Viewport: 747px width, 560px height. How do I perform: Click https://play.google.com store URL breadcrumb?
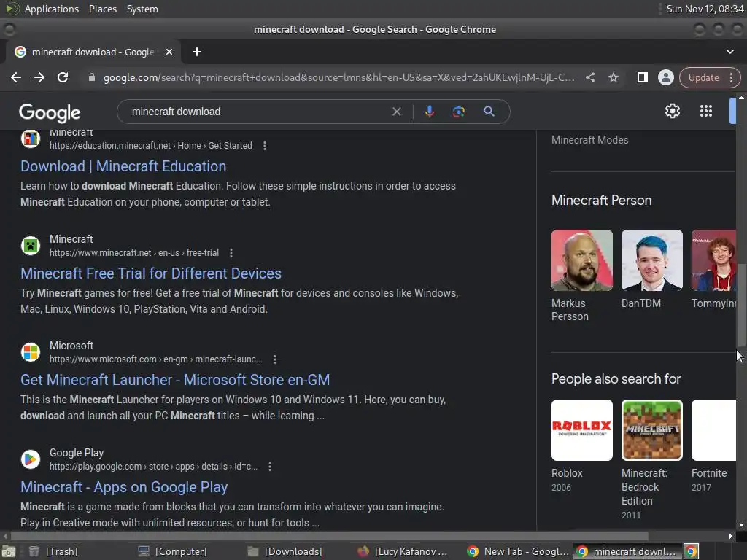pos(153,467)
